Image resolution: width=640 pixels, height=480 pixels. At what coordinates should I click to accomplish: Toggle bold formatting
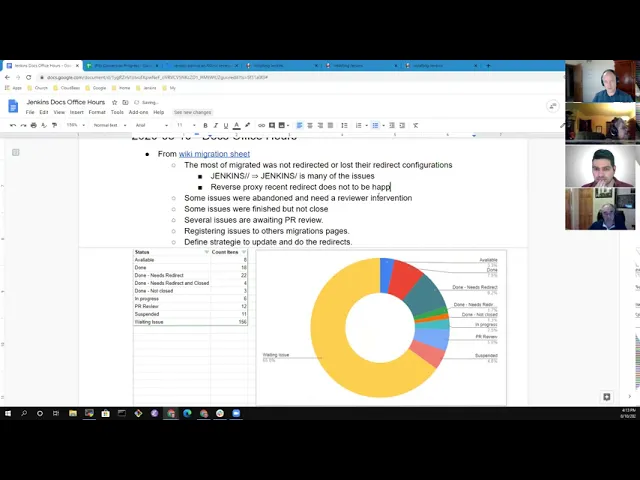(205, 125)
